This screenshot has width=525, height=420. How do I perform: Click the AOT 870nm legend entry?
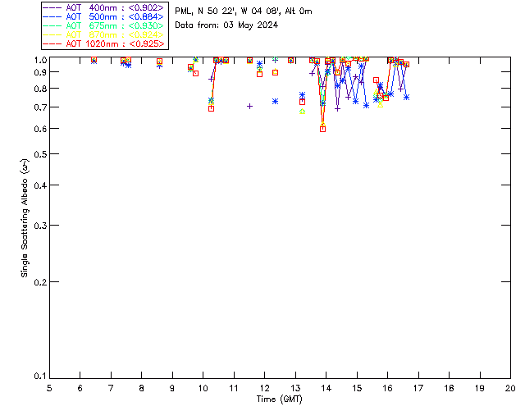(104, 34)
